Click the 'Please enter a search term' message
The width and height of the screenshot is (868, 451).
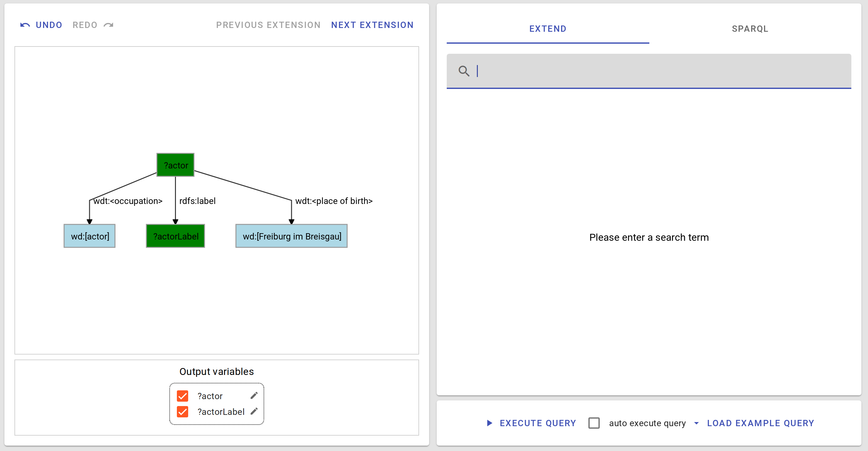[649, 237]
